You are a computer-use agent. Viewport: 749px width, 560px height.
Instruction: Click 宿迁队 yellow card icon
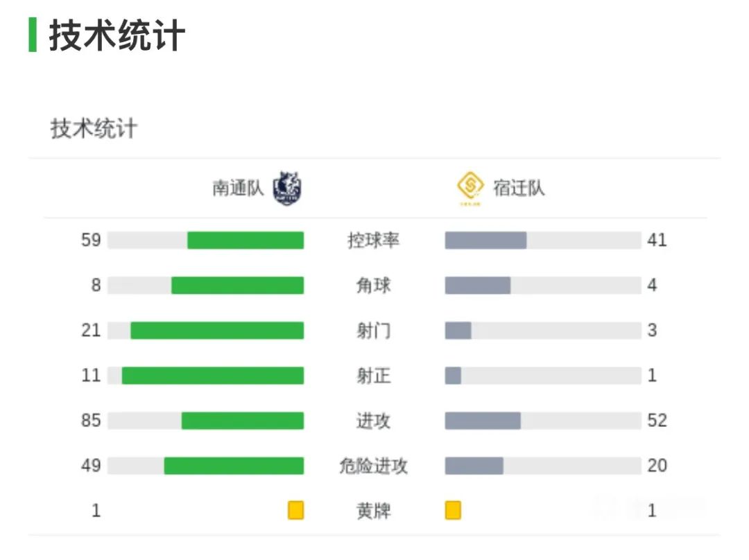click(453, 510)
